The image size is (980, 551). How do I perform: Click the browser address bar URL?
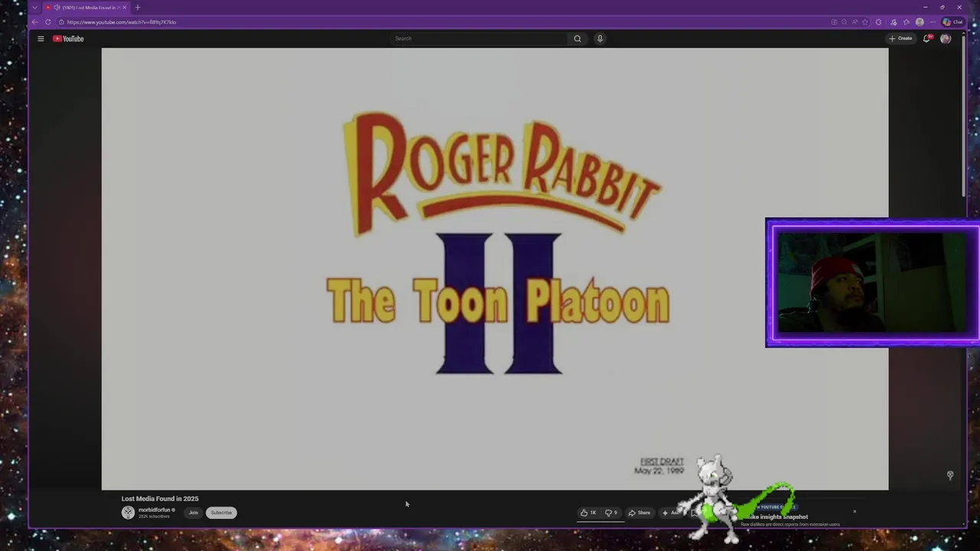tap(122, 22)
